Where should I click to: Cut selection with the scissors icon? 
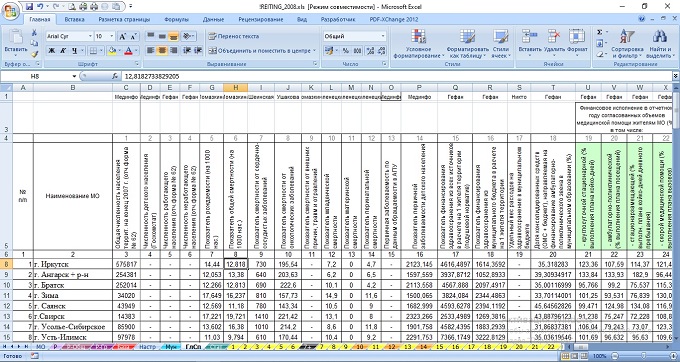(x=34, y=33)
